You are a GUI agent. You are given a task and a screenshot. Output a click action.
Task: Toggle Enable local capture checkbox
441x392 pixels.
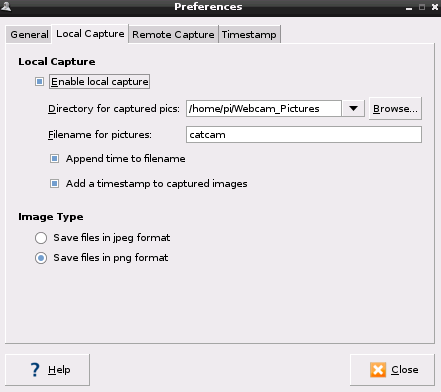click(40, 82)
